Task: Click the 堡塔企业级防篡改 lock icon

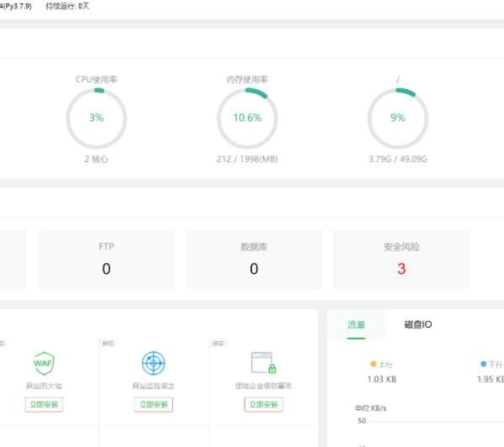Action: pos(264,363)
